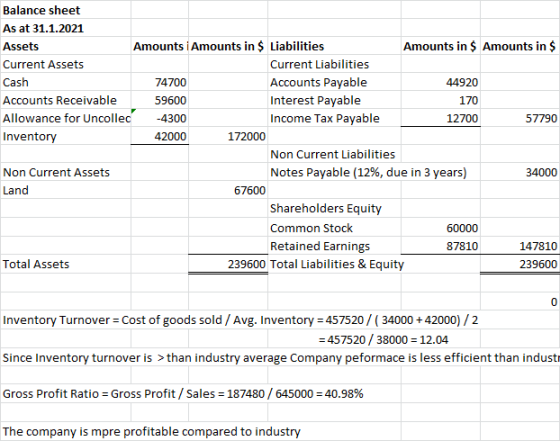
Task: Select the Gross Profit Ratio row
Action: coord(183,394)
